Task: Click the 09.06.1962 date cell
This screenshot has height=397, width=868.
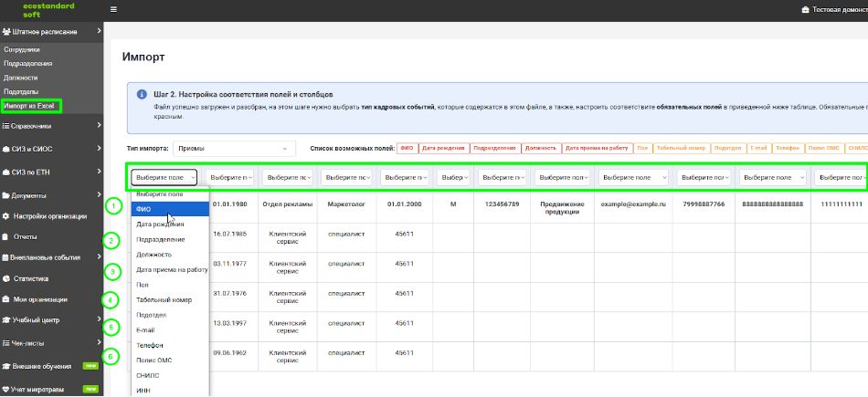Action: point(229,353)
